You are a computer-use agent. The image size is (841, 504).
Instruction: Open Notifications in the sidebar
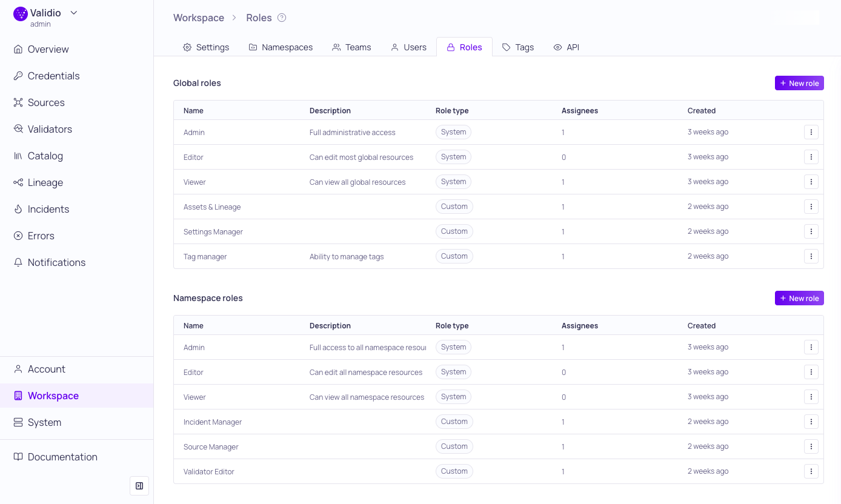(76, 262)
